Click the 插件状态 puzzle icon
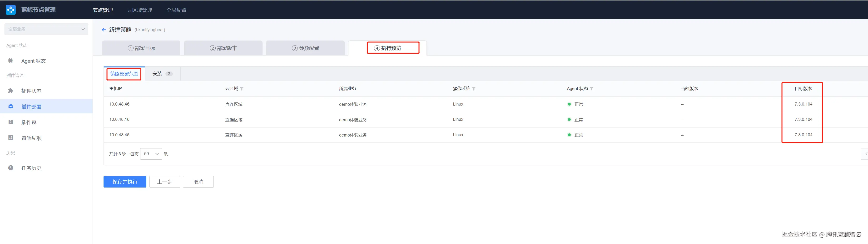The height and width of the screenshot is (244, 868). click(11, 91)
